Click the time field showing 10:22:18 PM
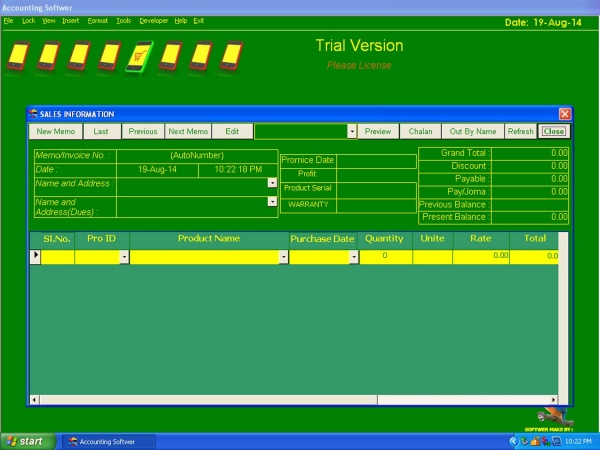 pos(238,170)
